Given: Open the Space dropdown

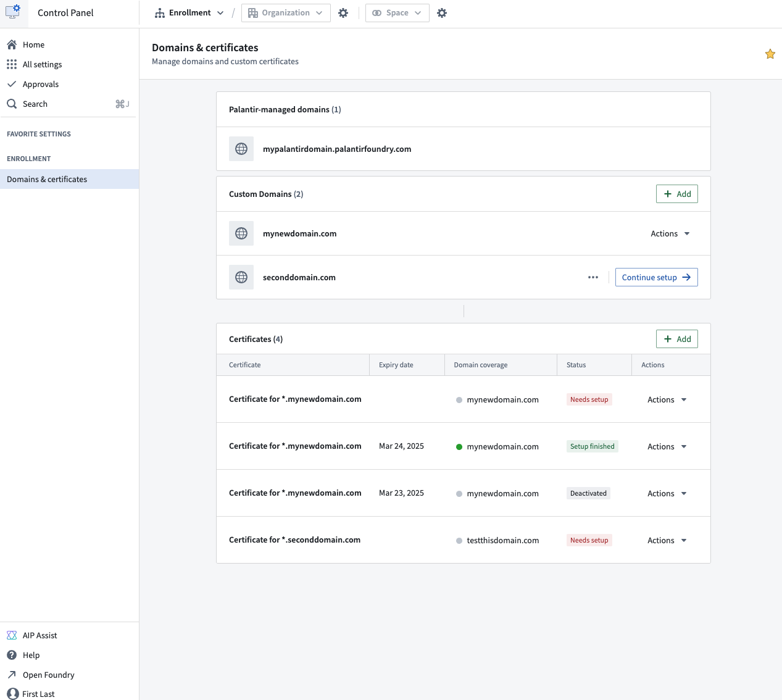Looking at the screenshot, I should pos(397,13).
